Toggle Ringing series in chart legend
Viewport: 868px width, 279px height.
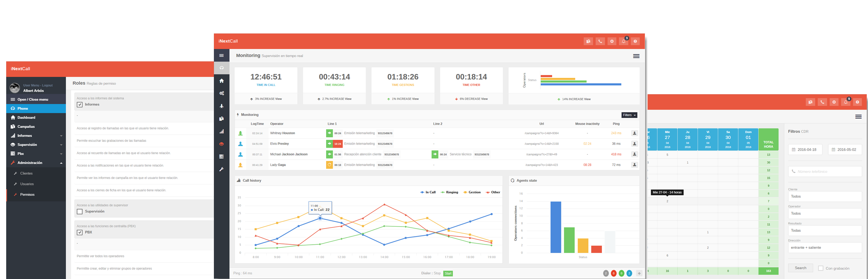coord(449,193)
